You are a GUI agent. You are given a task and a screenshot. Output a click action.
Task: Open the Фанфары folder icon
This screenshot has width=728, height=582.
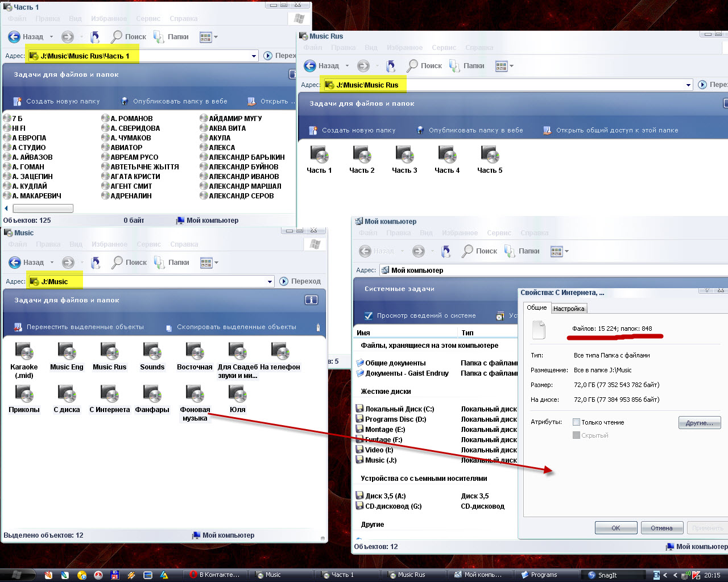pyautogui.click(x=152, y=394)
